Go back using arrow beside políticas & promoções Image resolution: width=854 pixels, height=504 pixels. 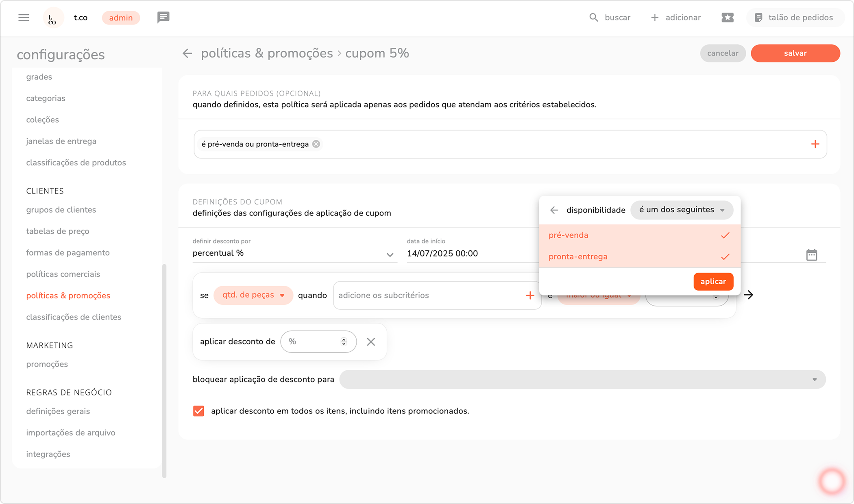187,53
